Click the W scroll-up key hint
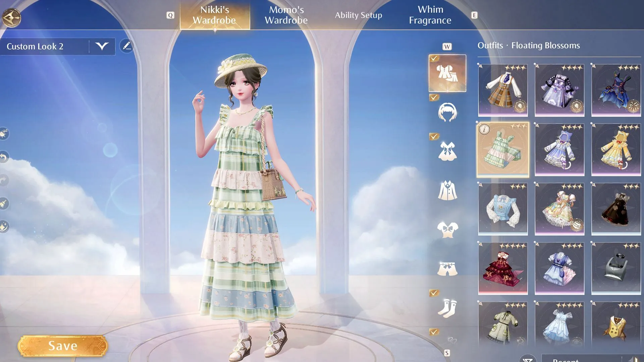This screenshot has width=644, height=362. click(447, 47)
